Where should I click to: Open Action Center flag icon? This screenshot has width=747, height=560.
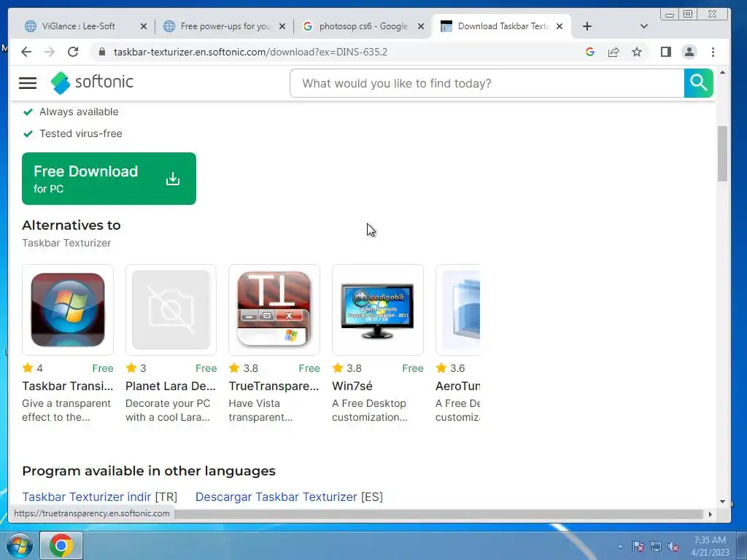point(638,546)
